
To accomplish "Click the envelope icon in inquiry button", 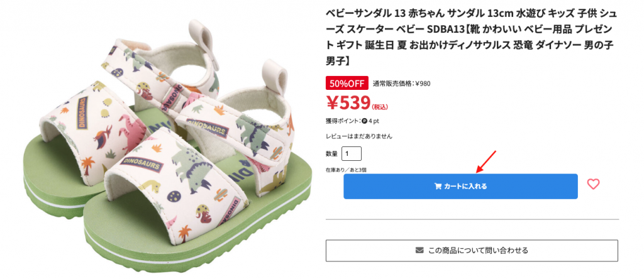I will (x=419, y=250).
